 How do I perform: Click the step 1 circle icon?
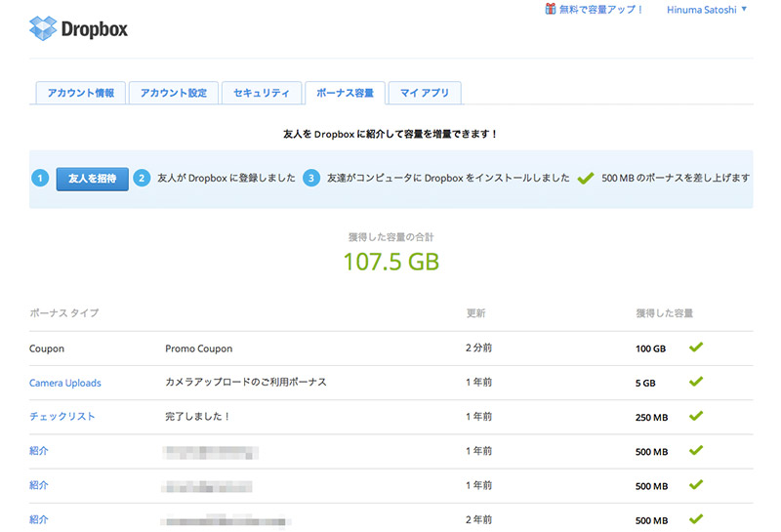tap(40, 178)
